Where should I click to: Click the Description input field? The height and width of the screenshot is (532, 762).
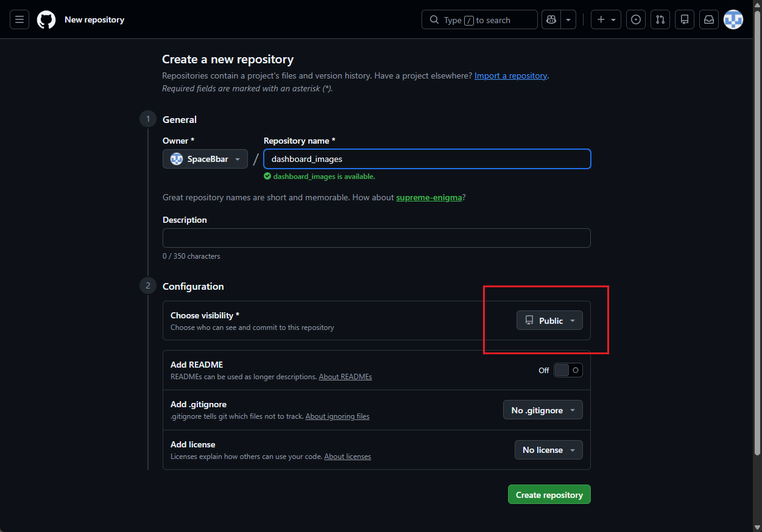pyautogui.click(x=376, y=238)
